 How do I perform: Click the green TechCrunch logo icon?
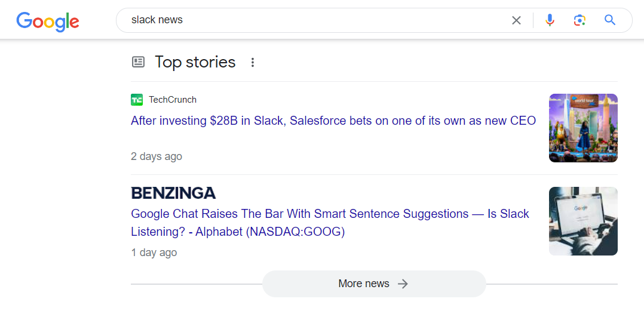point(137,100)
